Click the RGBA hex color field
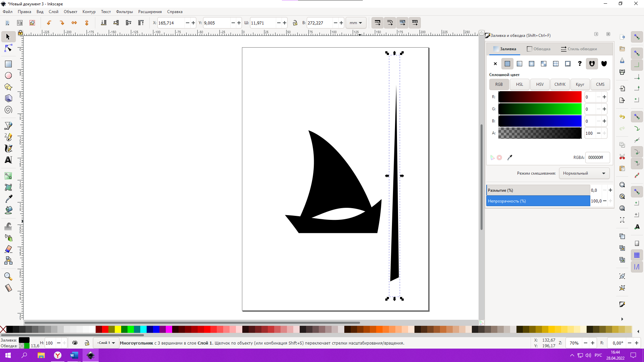Viewport: 644px width, 362px height. (x=597, y=157)
